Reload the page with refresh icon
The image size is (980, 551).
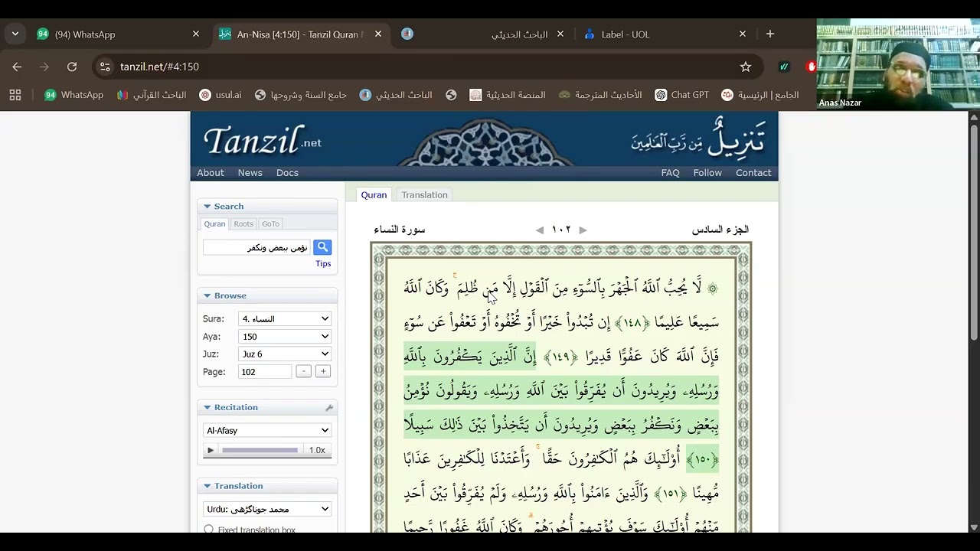(x=72, y=67)
